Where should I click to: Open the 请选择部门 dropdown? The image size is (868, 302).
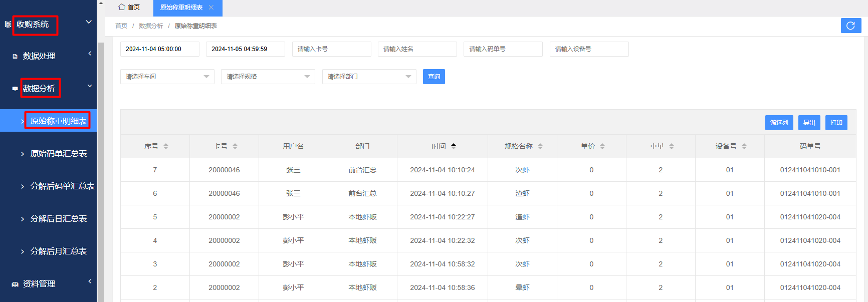point(369,77)
